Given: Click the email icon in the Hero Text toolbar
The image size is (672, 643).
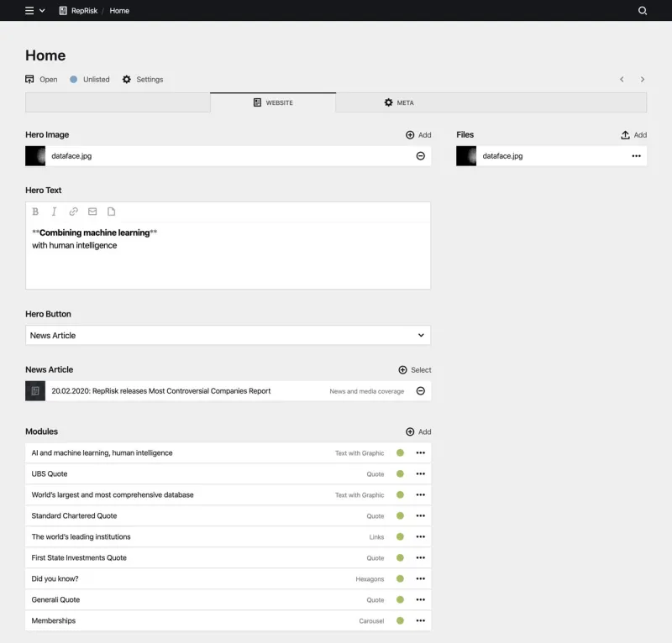Looking at the screenshot, I should tap(92, 212).
